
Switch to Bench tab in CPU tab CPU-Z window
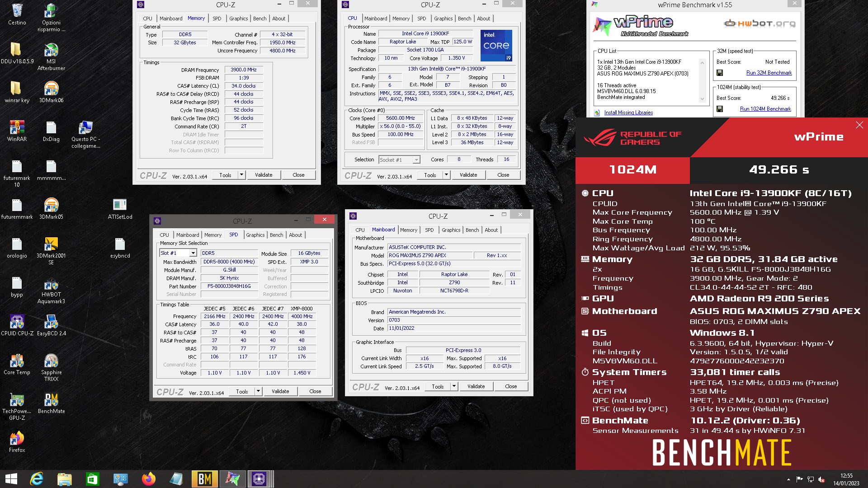(x=464, y=19)
